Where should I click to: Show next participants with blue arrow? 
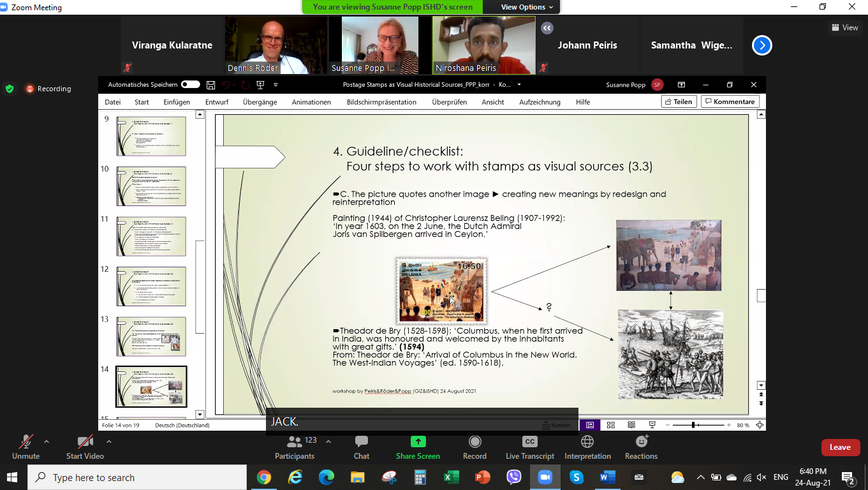[762, 45]
